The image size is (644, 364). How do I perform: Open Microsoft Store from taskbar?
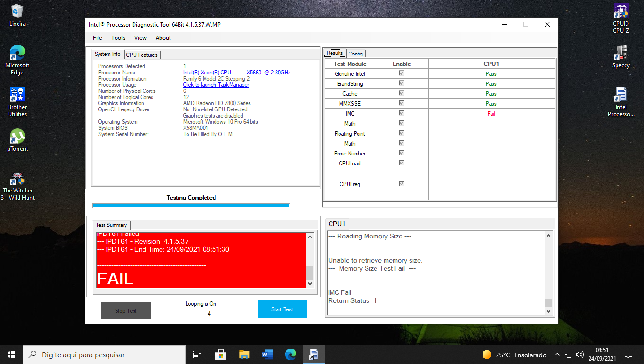click(x=221, y=355)
